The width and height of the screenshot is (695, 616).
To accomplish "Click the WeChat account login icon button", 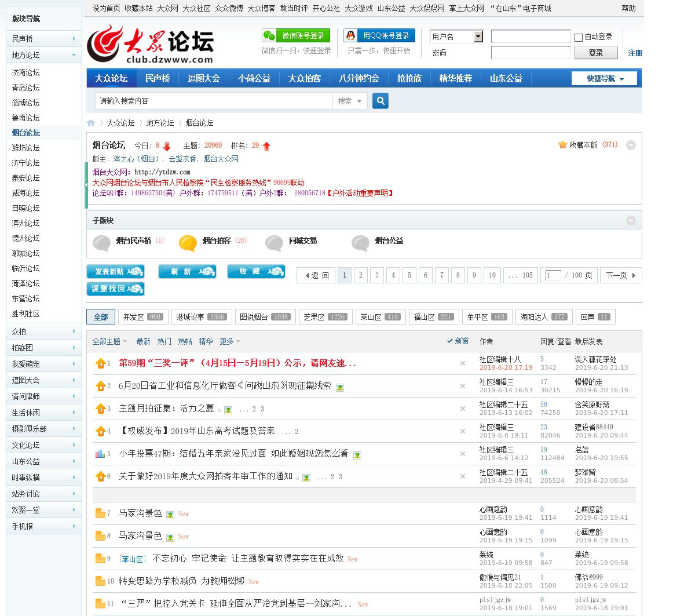I will (296, 35).
